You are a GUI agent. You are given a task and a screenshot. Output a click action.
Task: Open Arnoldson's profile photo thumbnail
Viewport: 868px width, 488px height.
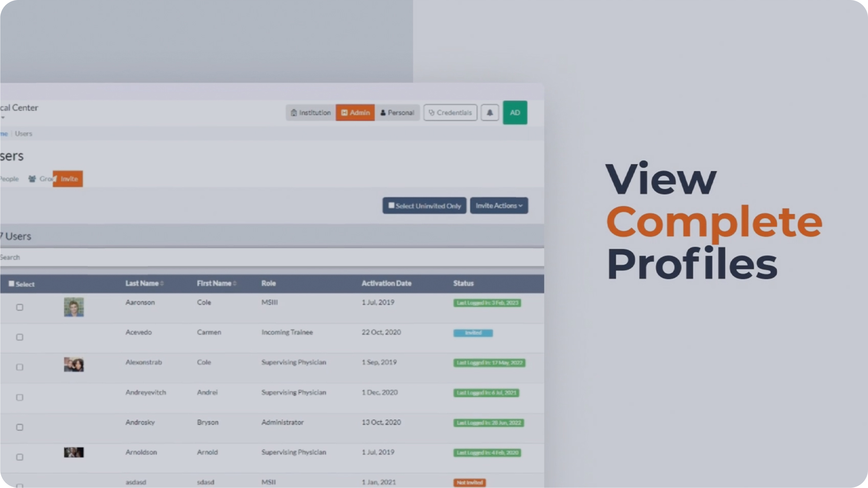point(74,452)
